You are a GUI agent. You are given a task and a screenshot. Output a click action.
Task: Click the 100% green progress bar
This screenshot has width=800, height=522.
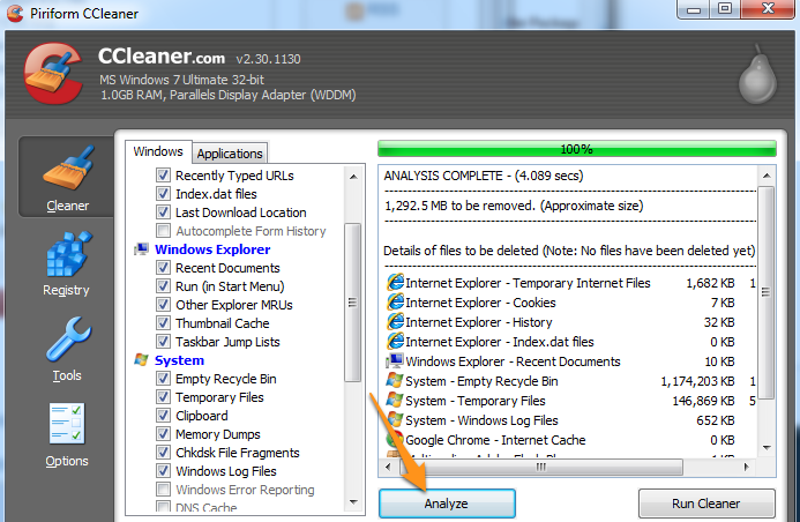pyautogui.click(x=577, y=149)
